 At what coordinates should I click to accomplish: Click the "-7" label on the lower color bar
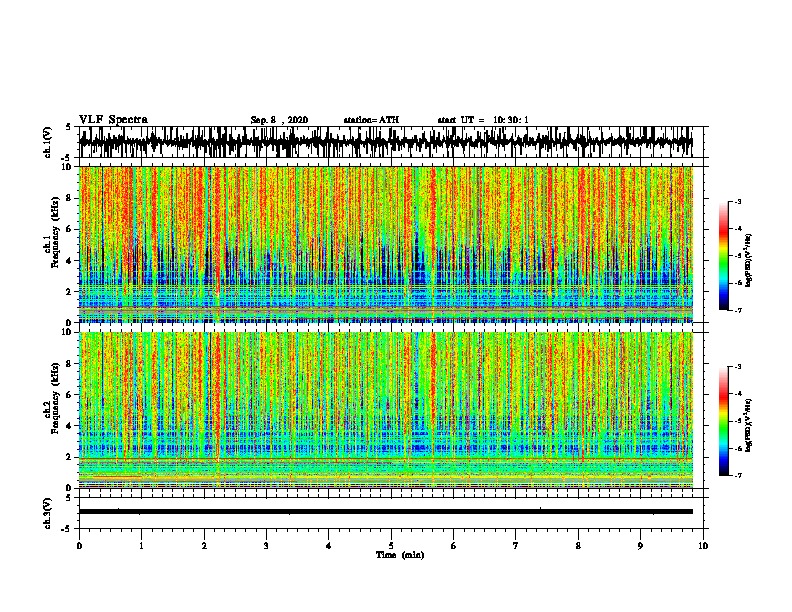[x=737, y=475]
